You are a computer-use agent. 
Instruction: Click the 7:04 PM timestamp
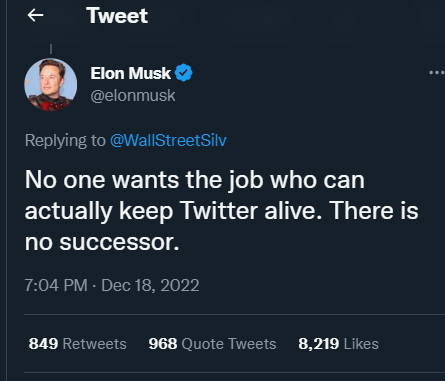point(56,285)
